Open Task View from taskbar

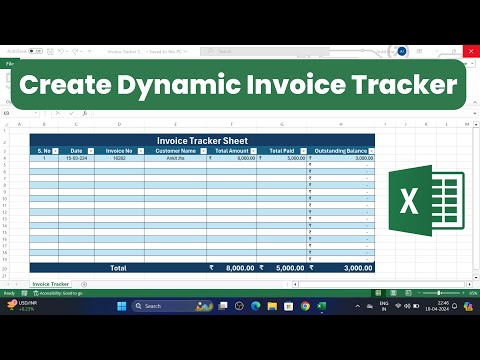[x=223, y=306]
